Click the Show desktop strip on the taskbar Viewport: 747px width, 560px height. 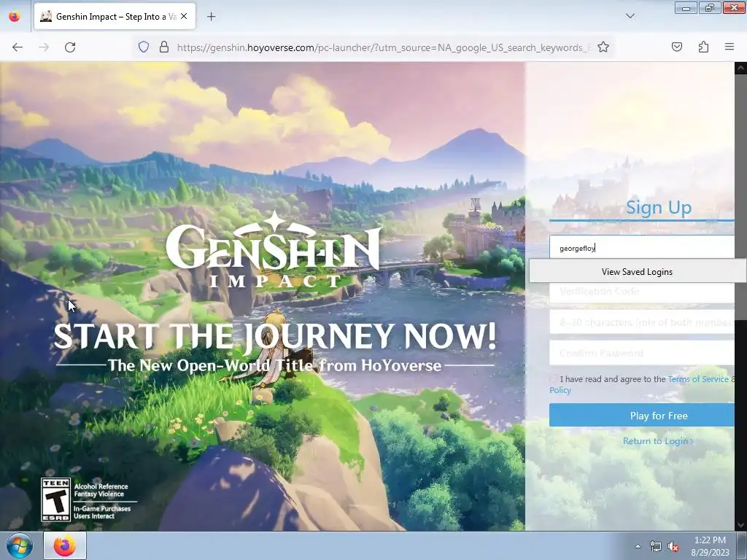pos(742,545)
